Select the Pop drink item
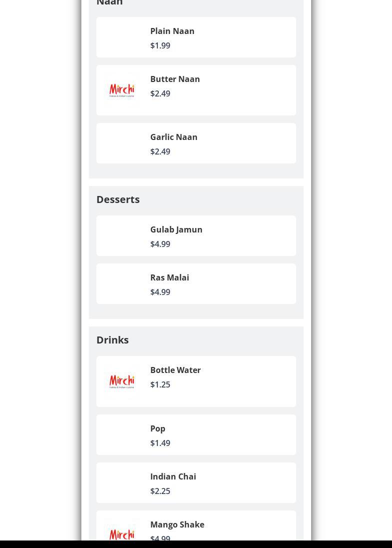The image size is (392, 548). tap(158, 428)
